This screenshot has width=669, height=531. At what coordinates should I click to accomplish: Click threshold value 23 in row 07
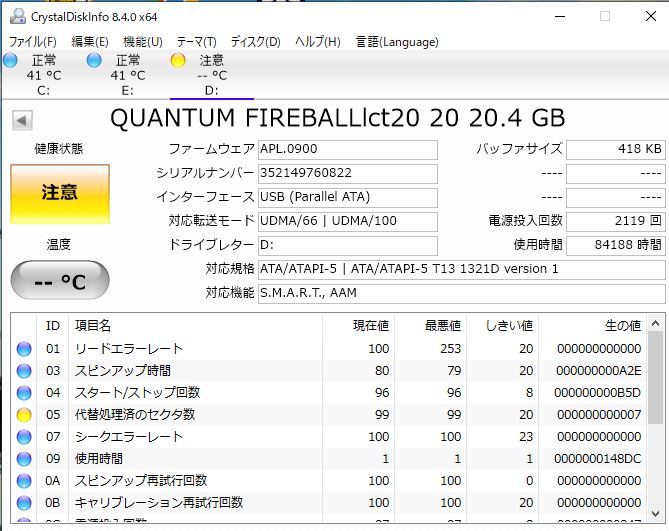526,437
